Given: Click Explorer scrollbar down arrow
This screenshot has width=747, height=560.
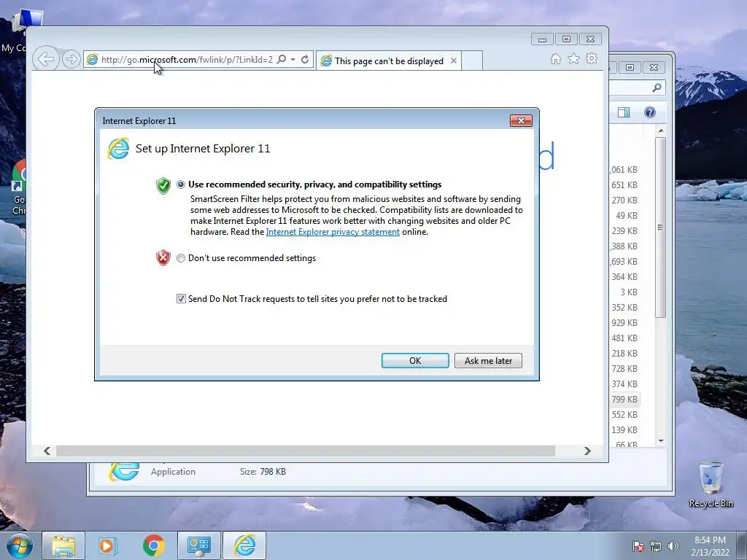Looking at the screenshot, I should (661, 441).
